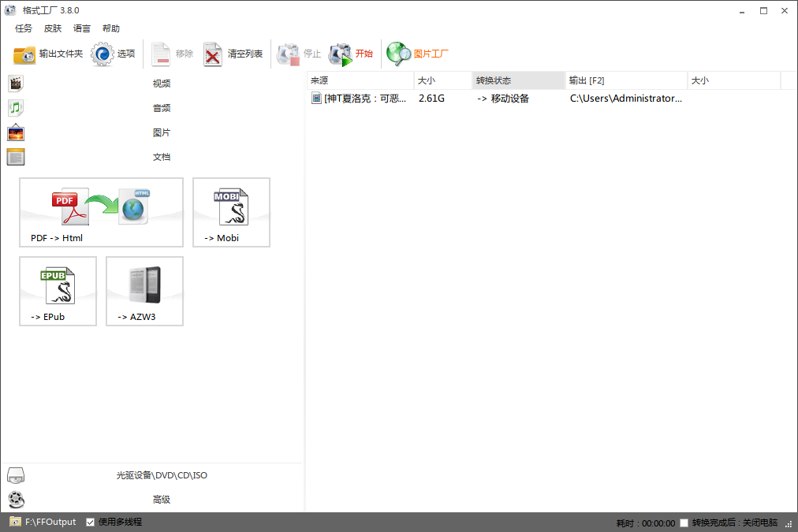The image size is (798, 532).
Task: Open the 选项 options gear icon
Action: [103, 54]
